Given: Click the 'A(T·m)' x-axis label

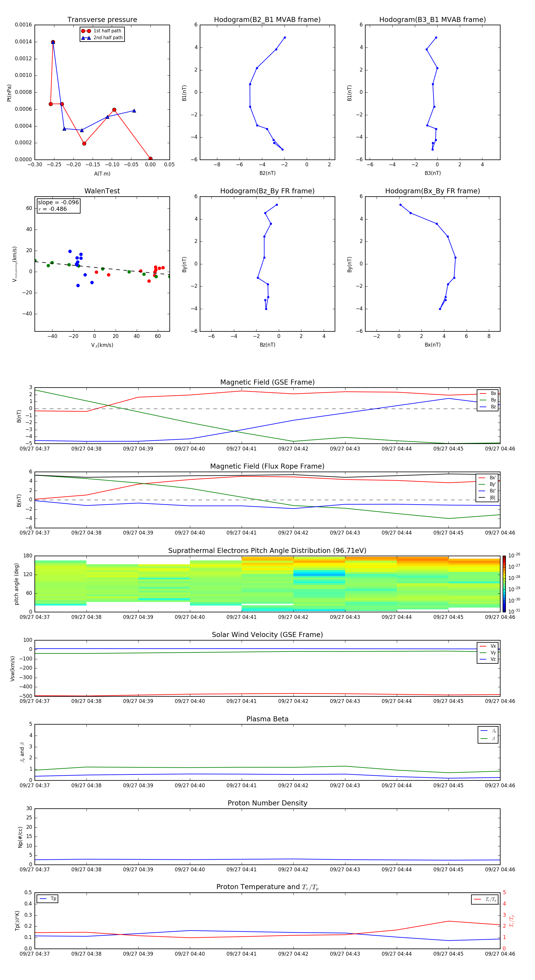Looking at the screenshot, I should tap(102, 173).
